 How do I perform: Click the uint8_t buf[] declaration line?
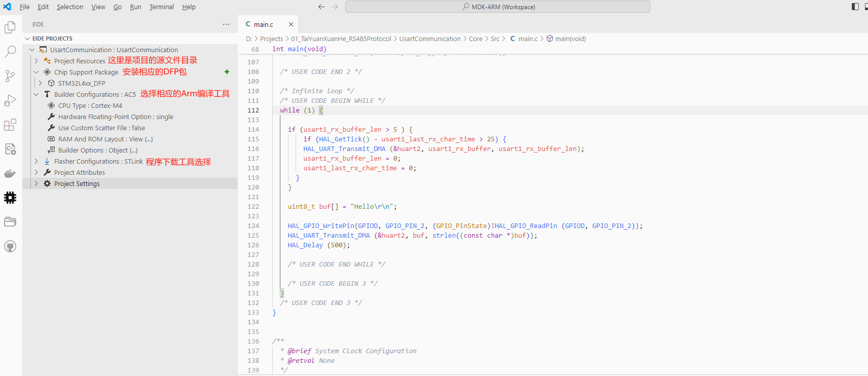(342, 206)
